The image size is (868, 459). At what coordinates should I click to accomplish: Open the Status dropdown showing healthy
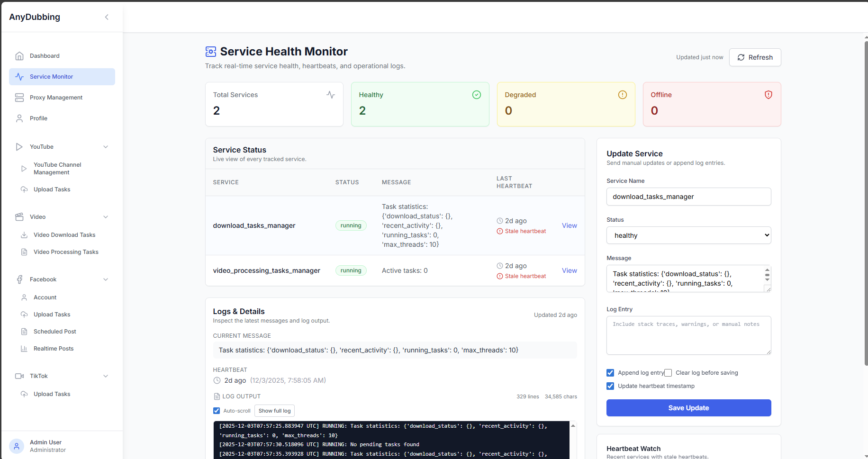point(688,235)
